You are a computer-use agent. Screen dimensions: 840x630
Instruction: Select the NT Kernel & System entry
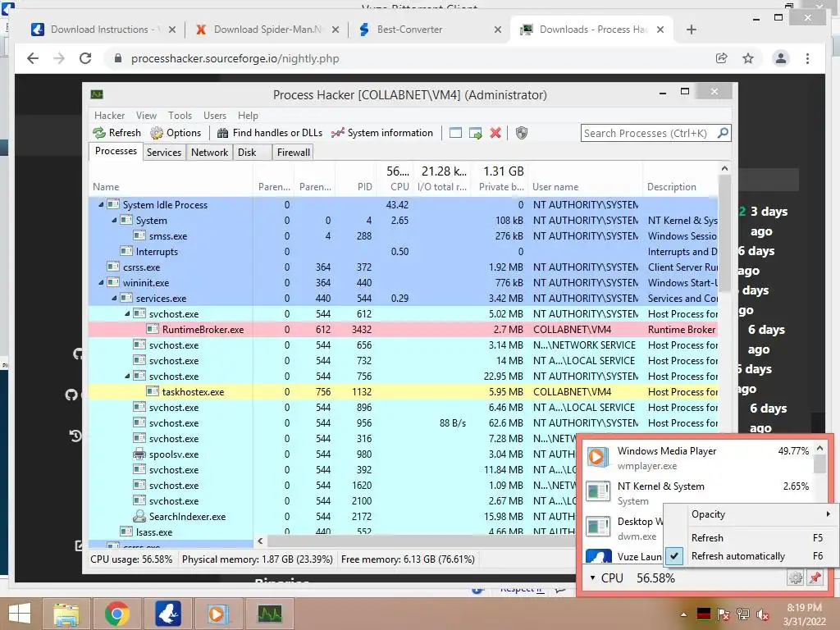point(697,493)
